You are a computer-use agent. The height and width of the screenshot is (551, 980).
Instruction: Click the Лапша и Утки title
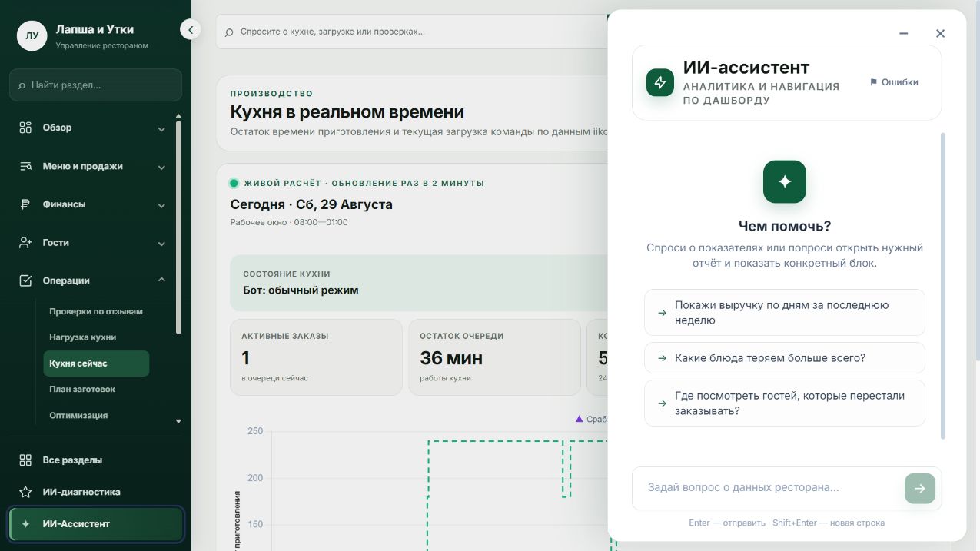[x=95, y=29]
